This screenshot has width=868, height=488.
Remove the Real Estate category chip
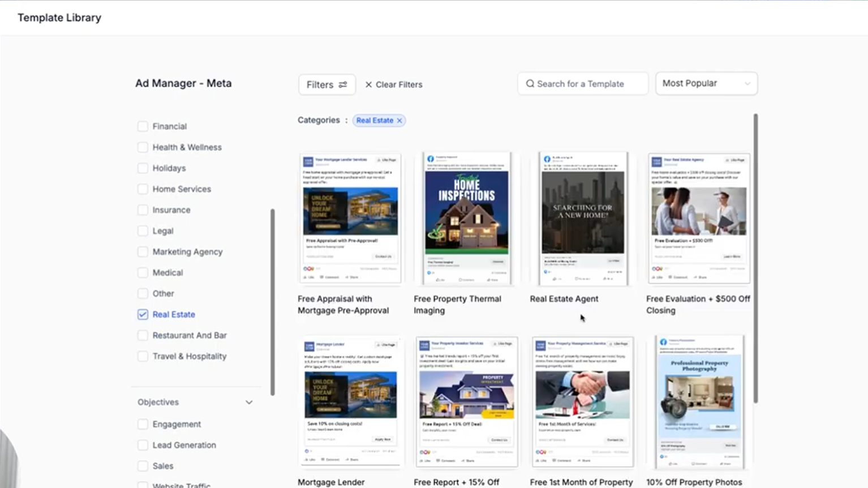(399, 121)
